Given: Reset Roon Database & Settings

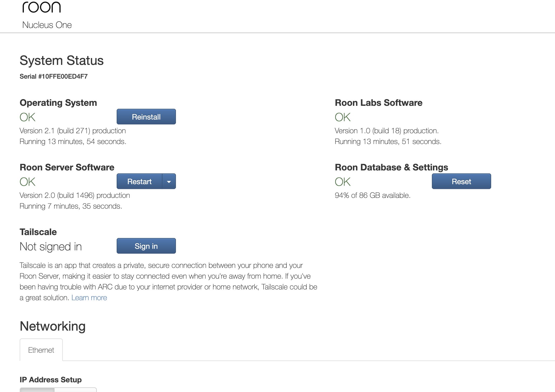Looking at the screenshot, I should tap(461, 181).
